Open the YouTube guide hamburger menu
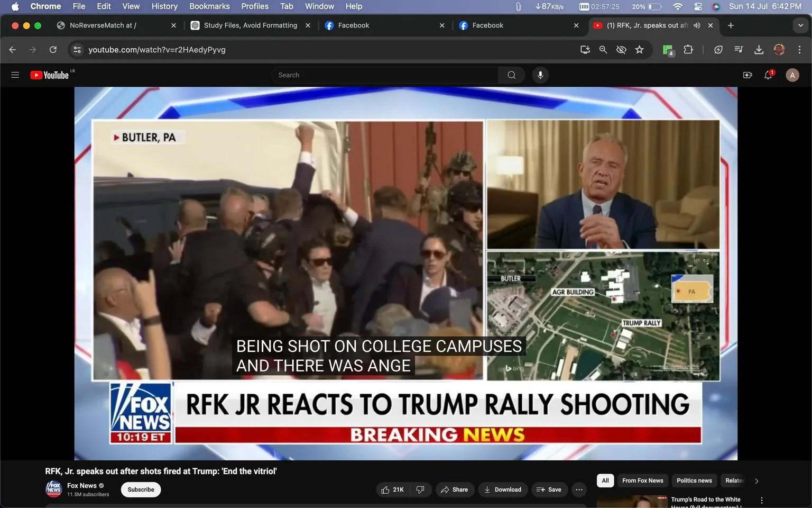Screen dimensions: 812x508 [15, 75]
